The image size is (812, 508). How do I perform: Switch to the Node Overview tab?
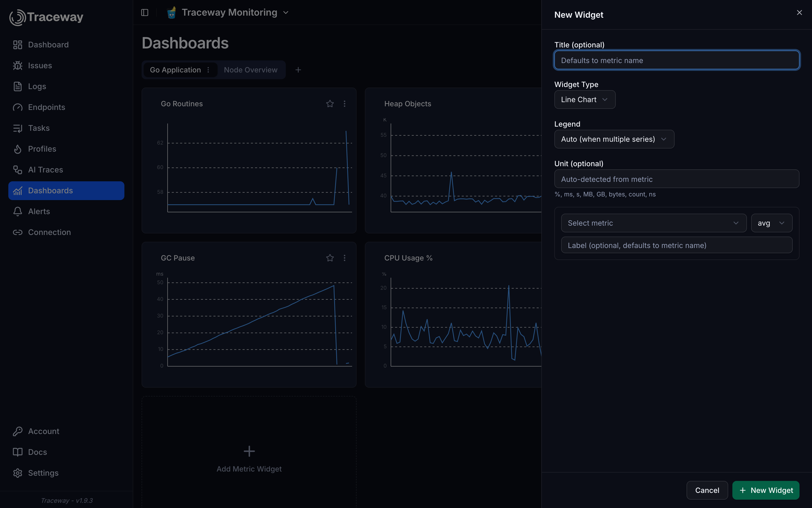[251, 70]
